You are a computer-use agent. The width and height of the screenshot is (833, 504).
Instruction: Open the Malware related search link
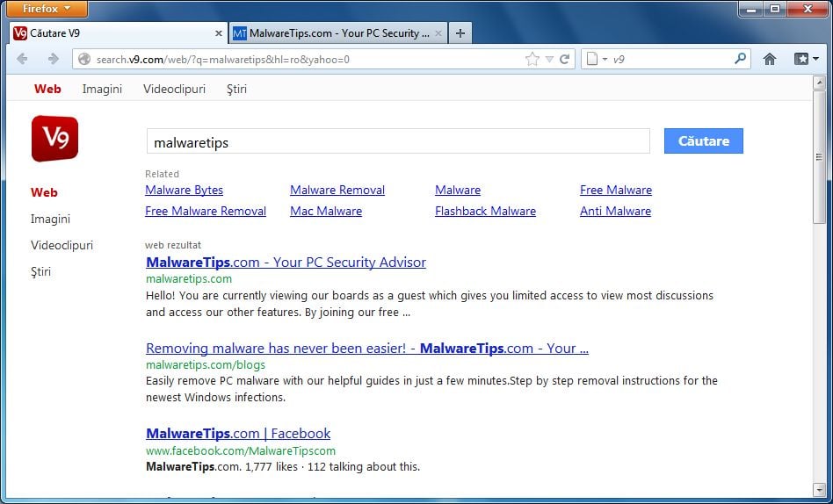coord(458,191)
